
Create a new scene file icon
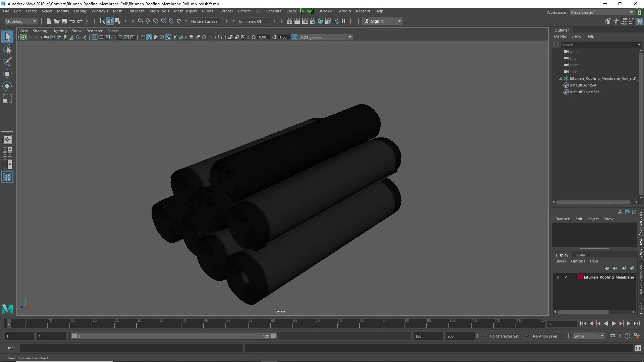pyautogui.click(x=49, y=21)
